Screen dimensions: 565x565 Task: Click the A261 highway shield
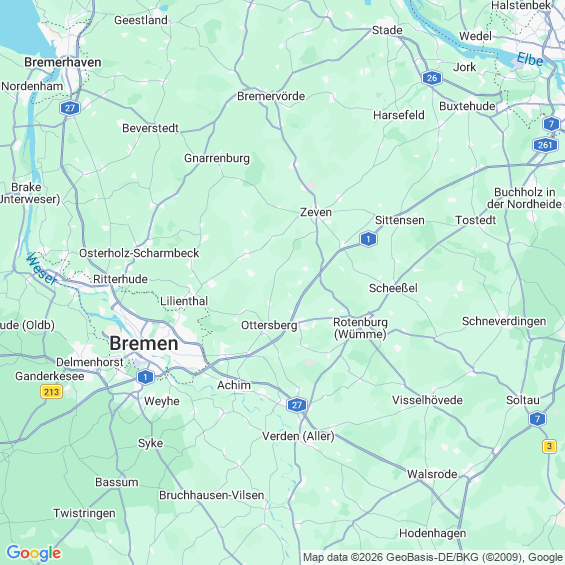545,145
